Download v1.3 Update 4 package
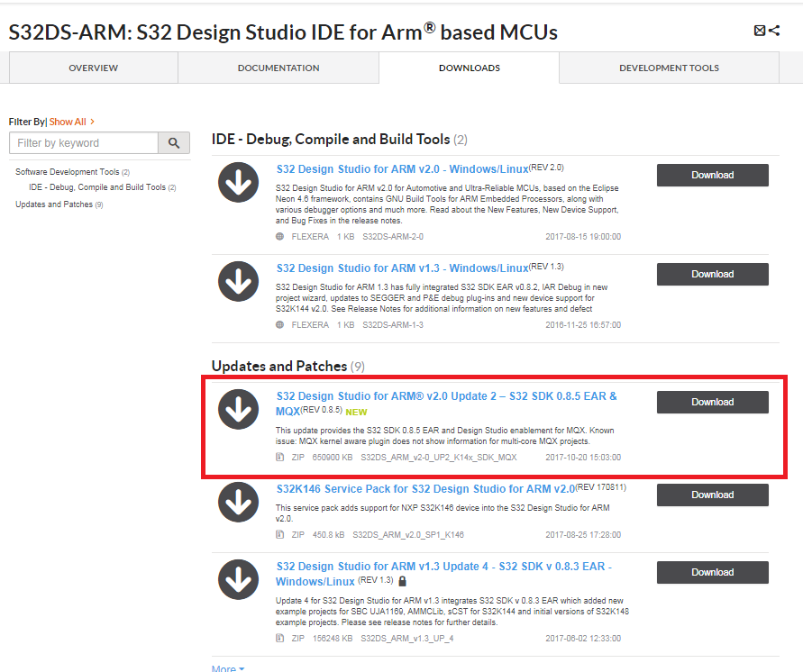803x672 pixels. tap(712, 572)
